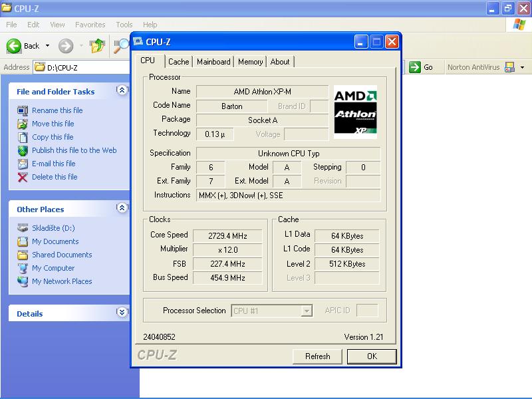Collapse the Other Places panel
The width and height of the screenshot is (532, 399).
(122, 208)
